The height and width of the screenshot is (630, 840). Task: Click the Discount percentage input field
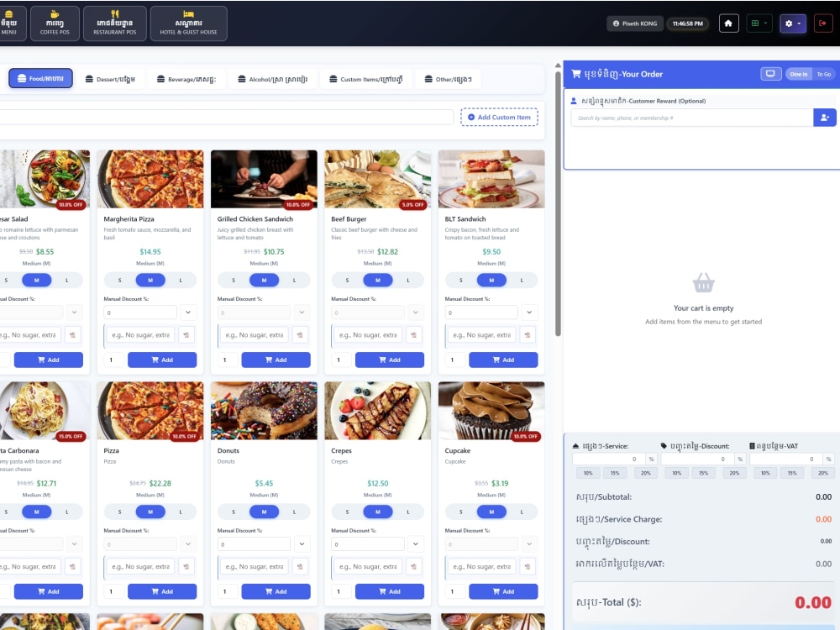(x=697, y=459)
